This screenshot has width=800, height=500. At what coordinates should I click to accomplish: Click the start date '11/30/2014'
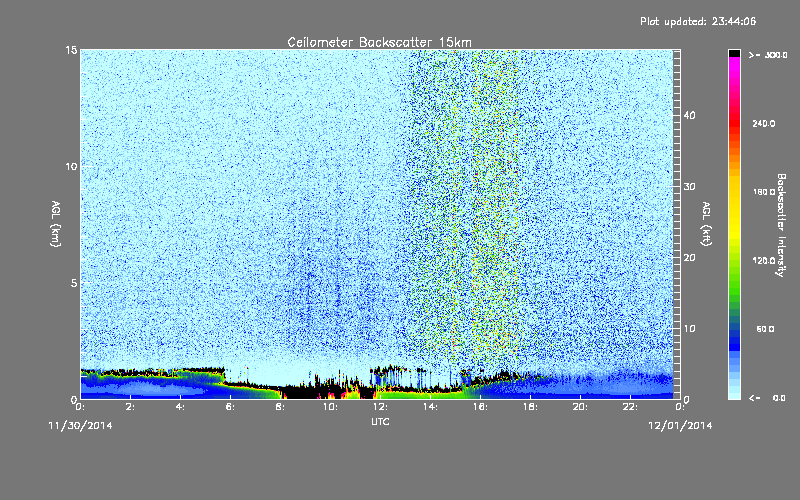pos(80,426)
